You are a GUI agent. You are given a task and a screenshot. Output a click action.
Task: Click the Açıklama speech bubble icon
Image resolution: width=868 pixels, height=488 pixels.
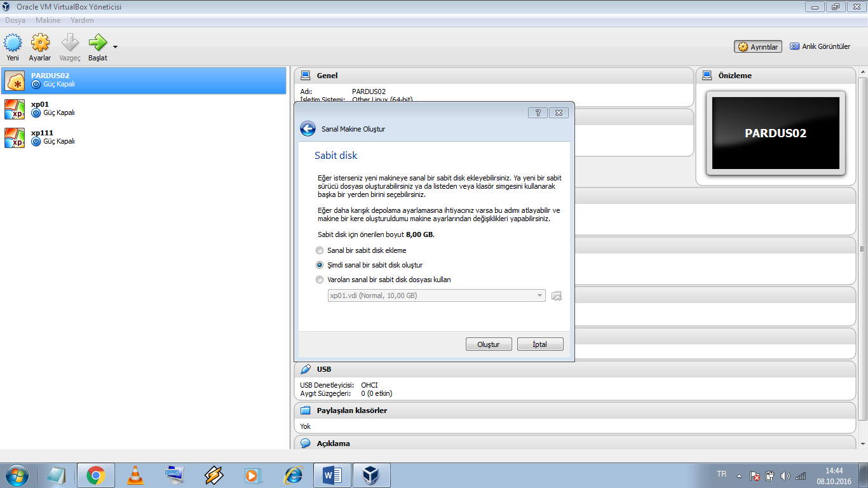pos(306,444)
